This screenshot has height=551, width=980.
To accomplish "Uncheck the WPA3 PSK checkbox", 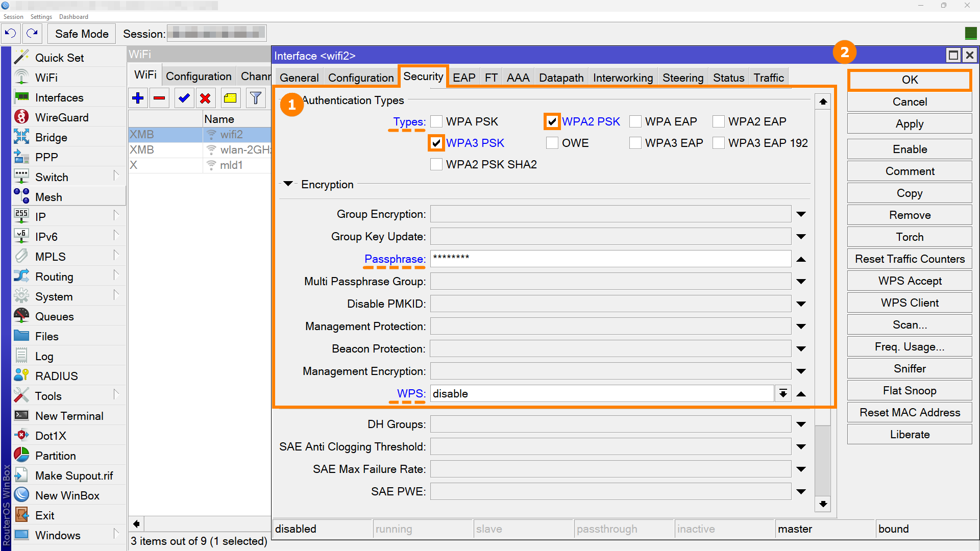I will click(436, 143).
